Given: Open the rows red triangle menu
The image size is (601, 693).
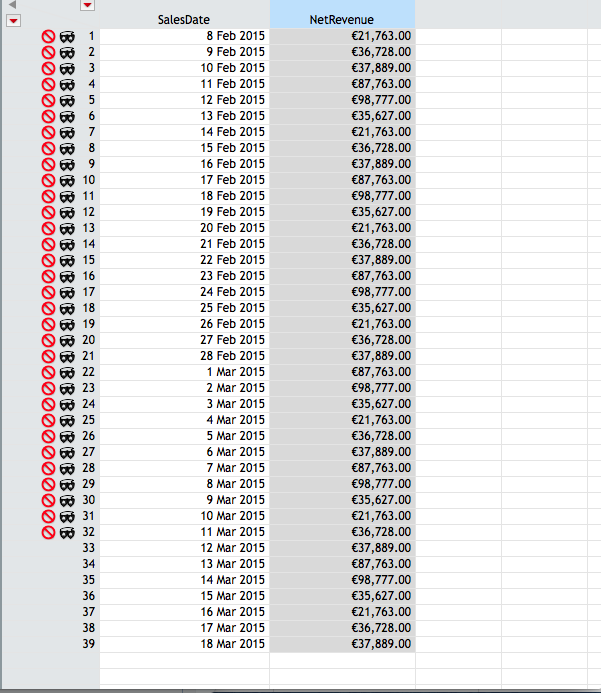Looking at the screenshot, I should click(14, 20).
